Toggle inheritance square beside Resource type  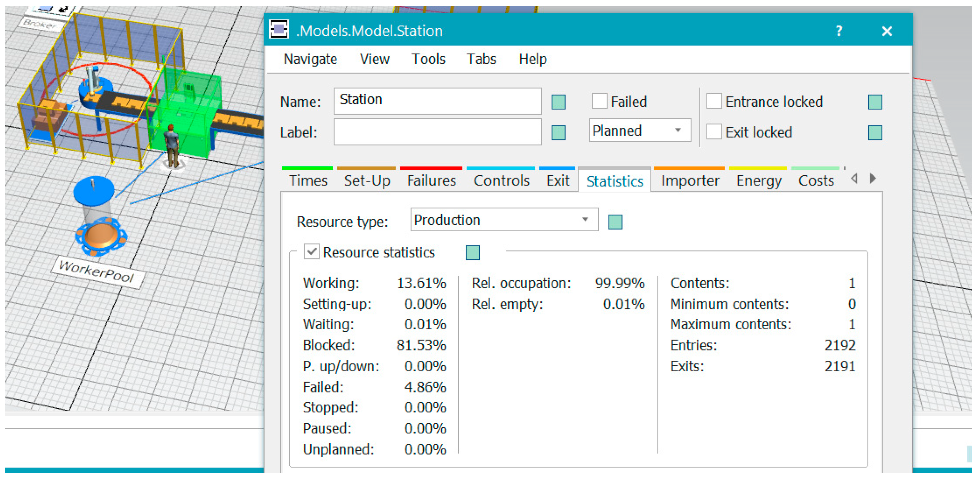(x=615, y=222)
